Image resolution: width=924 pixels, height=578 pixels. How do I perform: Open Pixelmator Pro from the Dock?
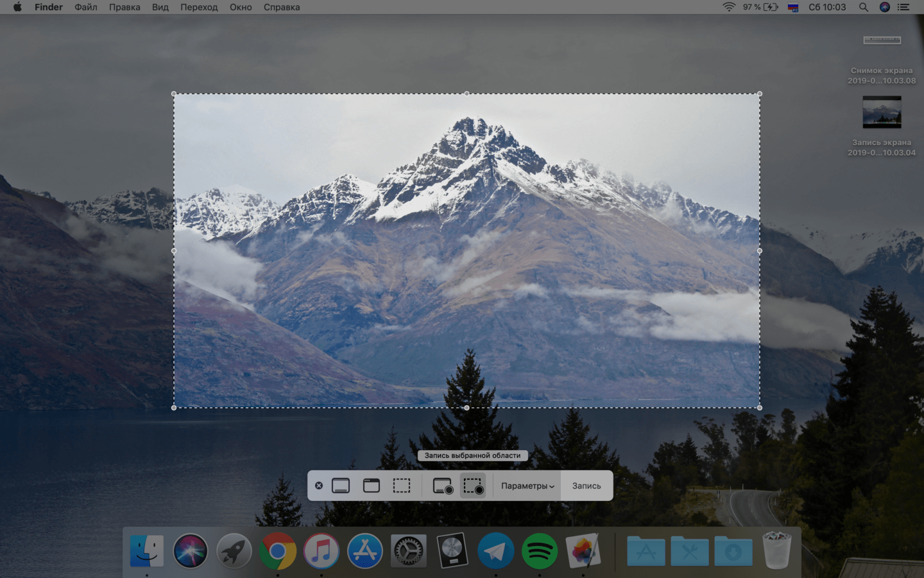583,551
